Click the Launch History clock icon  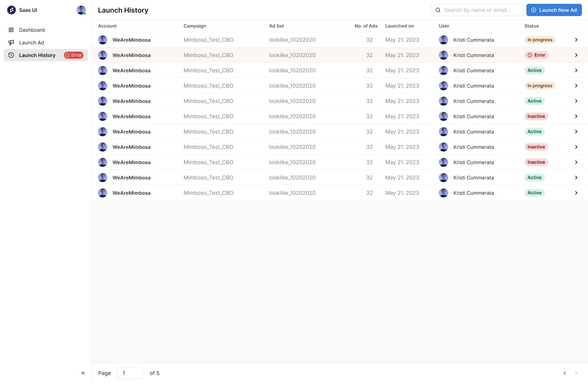[x=11, y=55]
